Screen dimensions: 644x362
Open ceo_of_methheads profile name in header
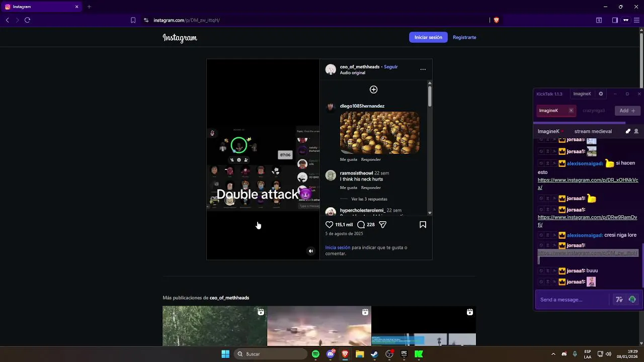[360, 67]
